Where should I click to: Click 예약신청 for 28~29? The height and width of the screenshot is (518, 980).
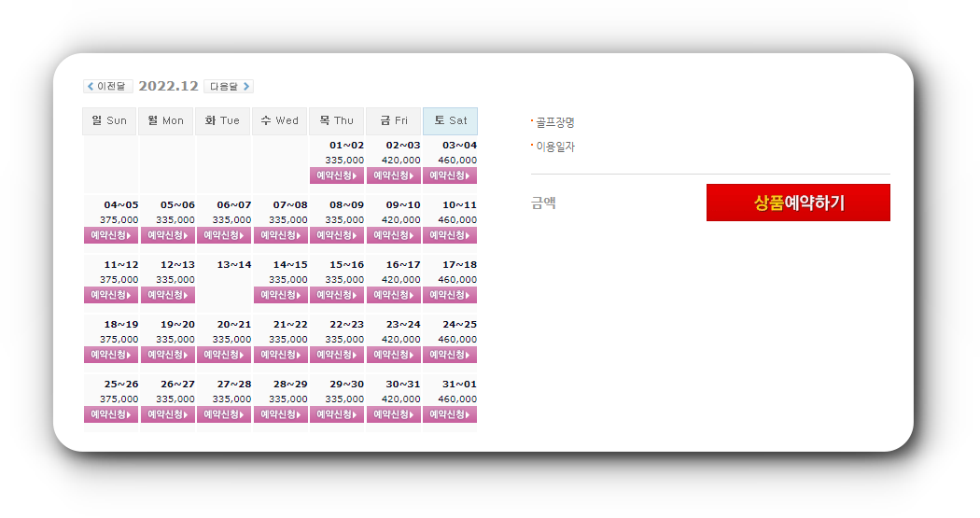(x=281, y=414)
